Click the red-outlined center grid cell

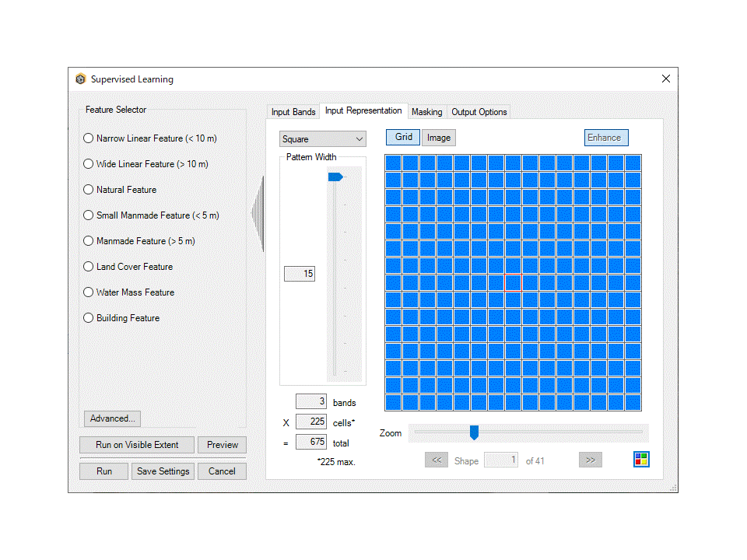513,283
